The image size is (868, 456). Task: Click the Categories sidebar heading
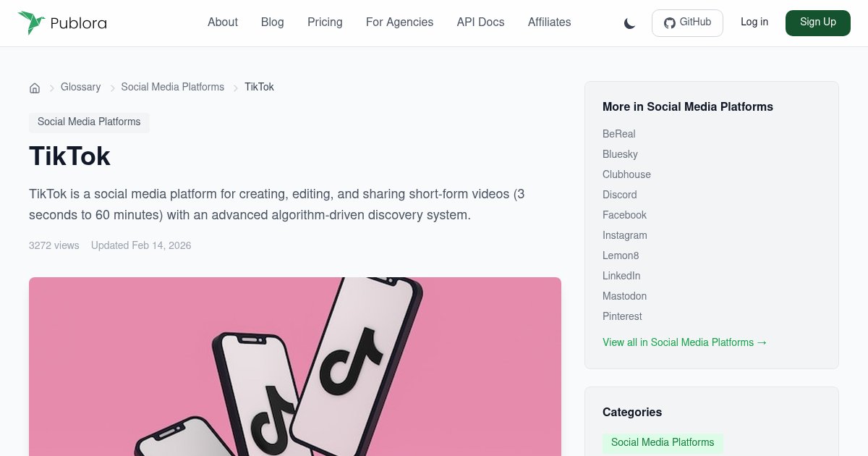click(632, 412)
